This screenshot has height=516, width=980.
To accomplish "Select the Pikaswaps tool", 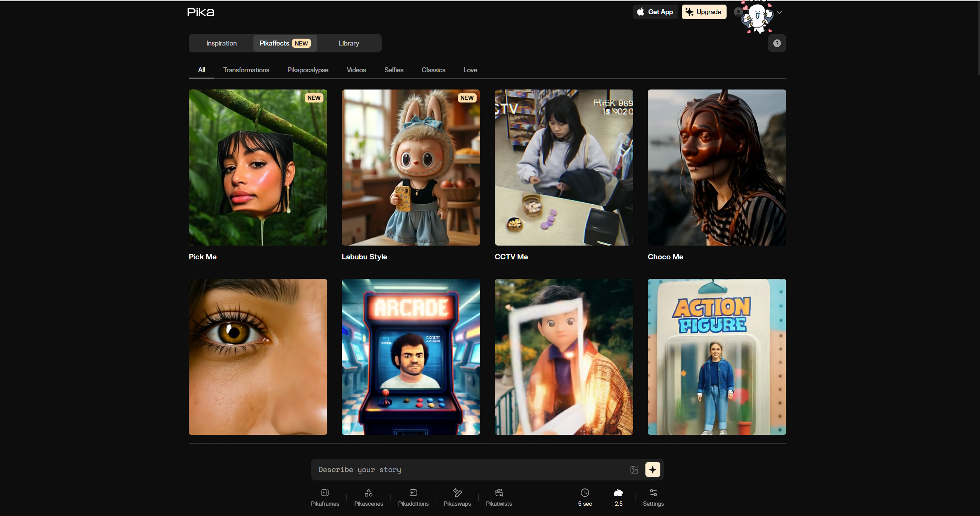I will (457, 497).
